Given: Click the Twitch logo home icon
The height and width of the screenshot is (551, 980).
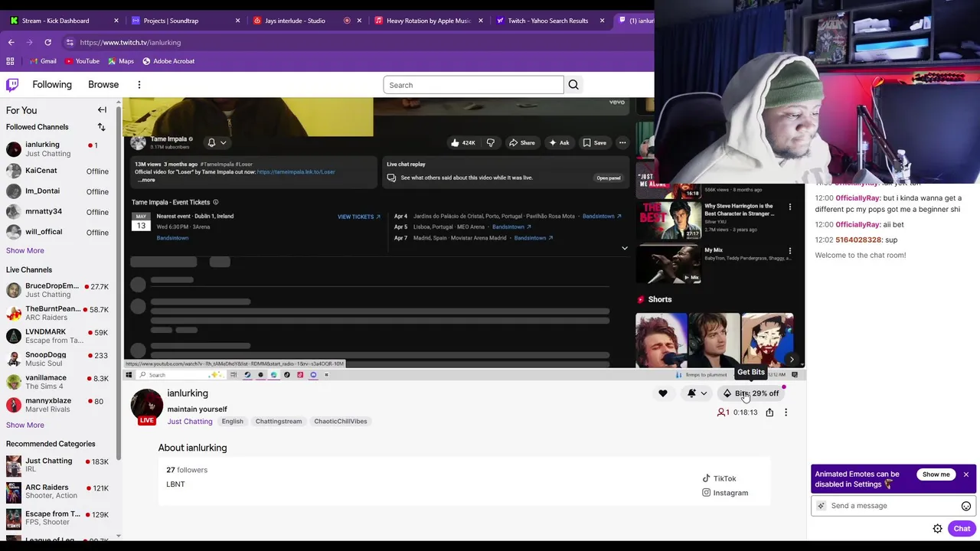Looking at the screenshot, I should [12, 85].
